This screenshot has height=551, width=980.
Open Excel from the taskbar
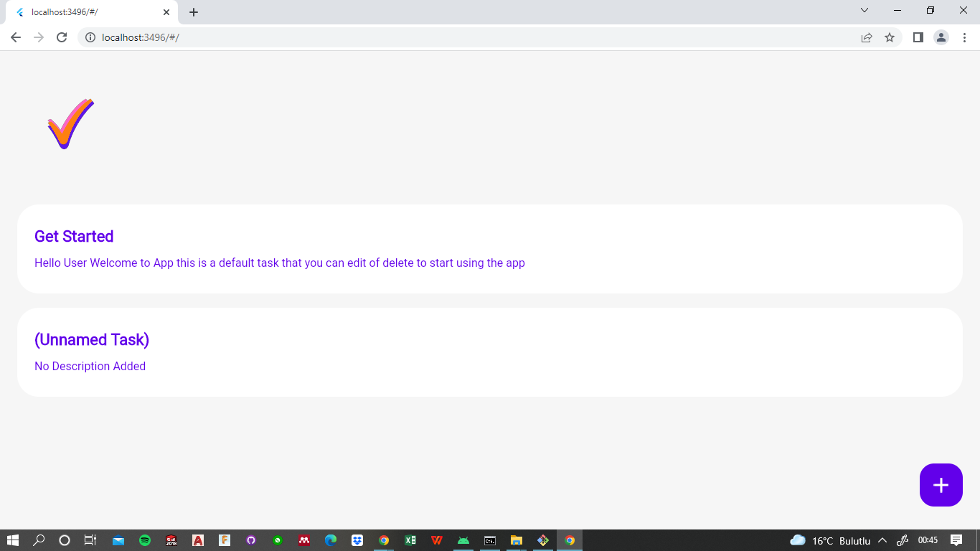pos(410,540)
